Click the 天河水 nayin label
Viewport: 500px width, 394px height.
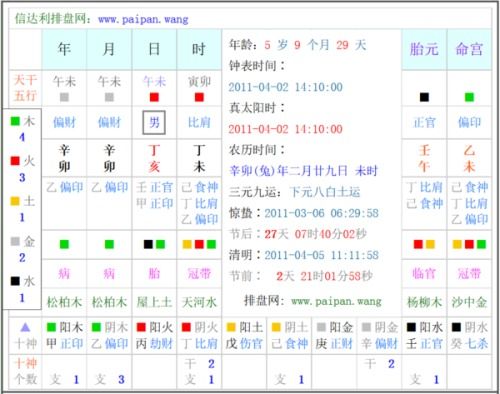[199, 302]
